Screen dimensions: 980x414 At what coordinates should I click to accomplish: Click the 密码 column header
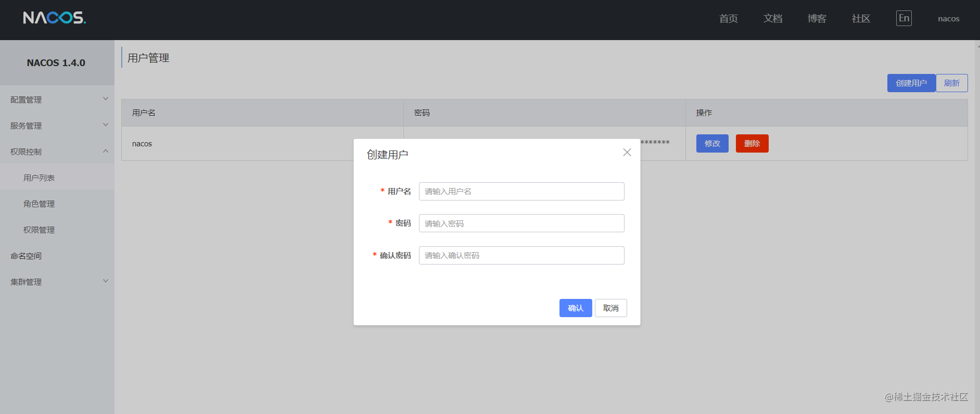tap(544, 112)
